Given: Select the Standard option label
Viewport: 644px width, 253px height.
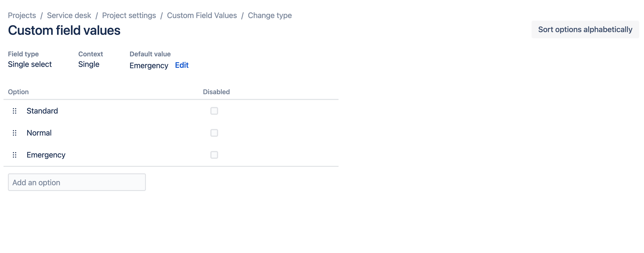Looking at the screenshot, I should (x=42, y=111).
